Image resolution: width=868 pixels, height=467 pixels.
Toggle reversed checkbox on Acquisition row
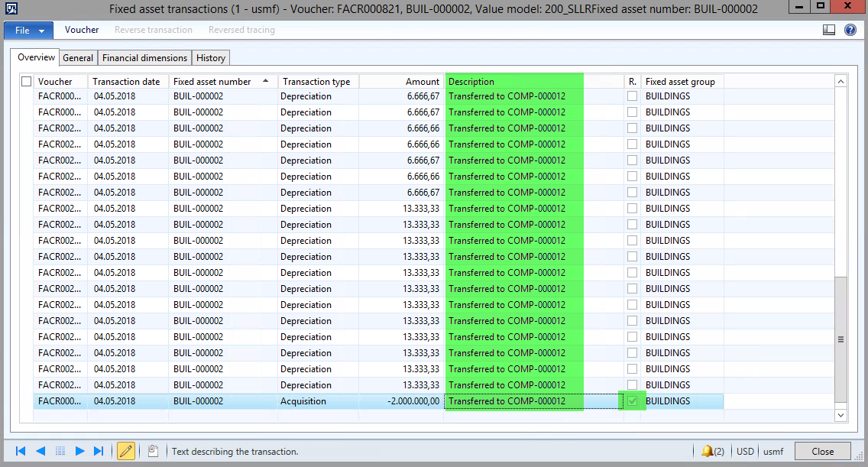(632, 401)
